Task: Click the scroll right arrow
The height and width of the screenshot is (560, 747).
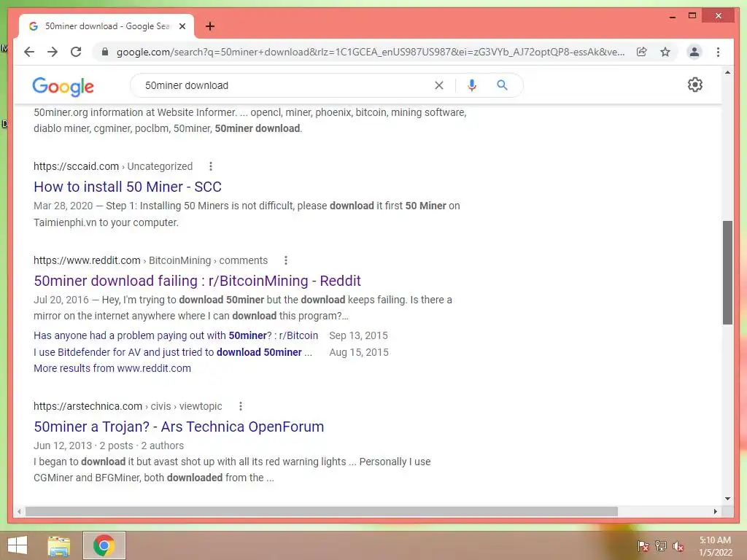Action: click(x=715, y=511)
